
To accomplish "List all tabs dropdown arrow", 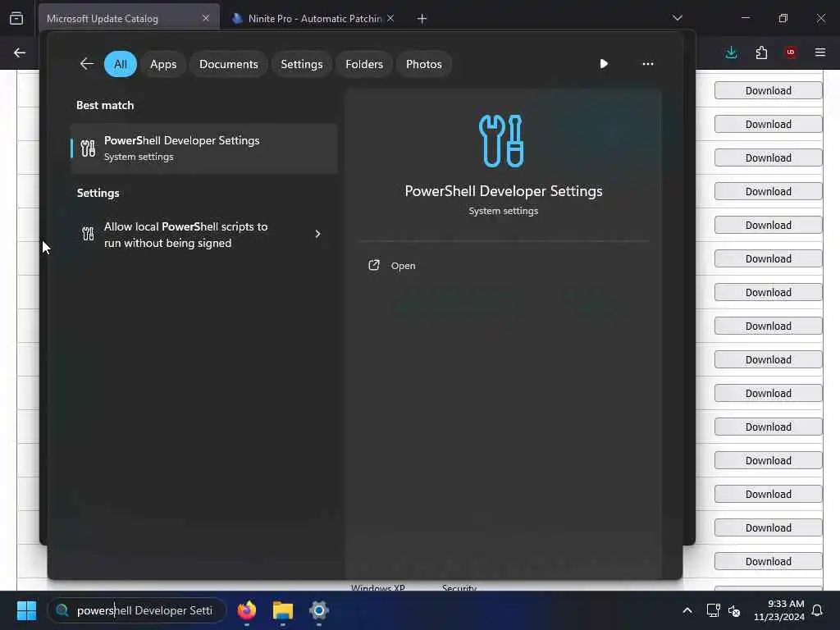I will click(677, 18).
